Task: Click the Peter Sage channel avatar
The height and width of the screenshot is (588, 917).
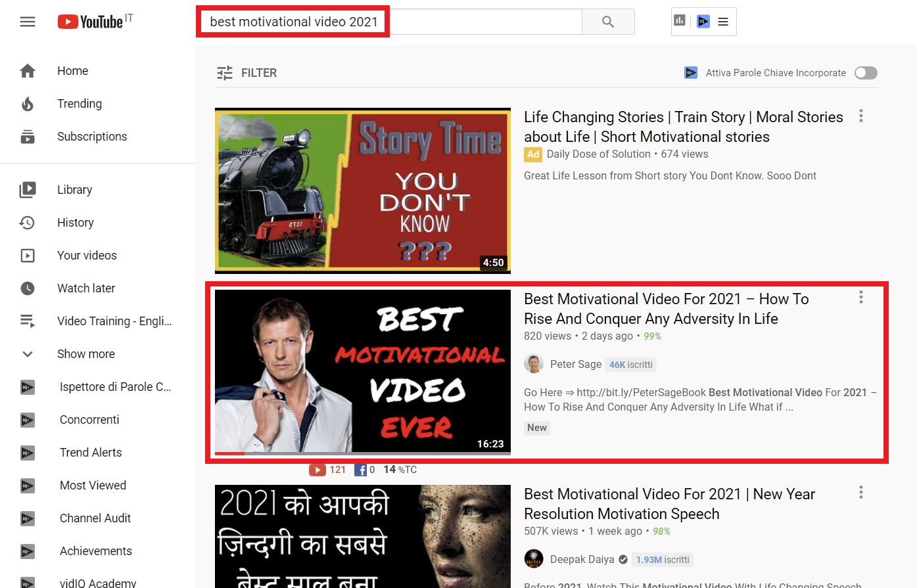Action: pos(534,364)
